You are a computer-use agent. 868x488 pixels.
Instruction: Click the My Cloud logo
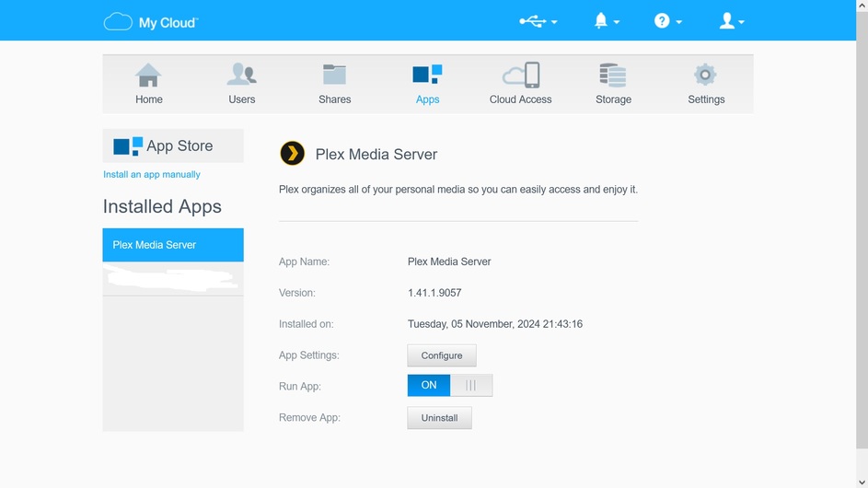pos(151,22)
